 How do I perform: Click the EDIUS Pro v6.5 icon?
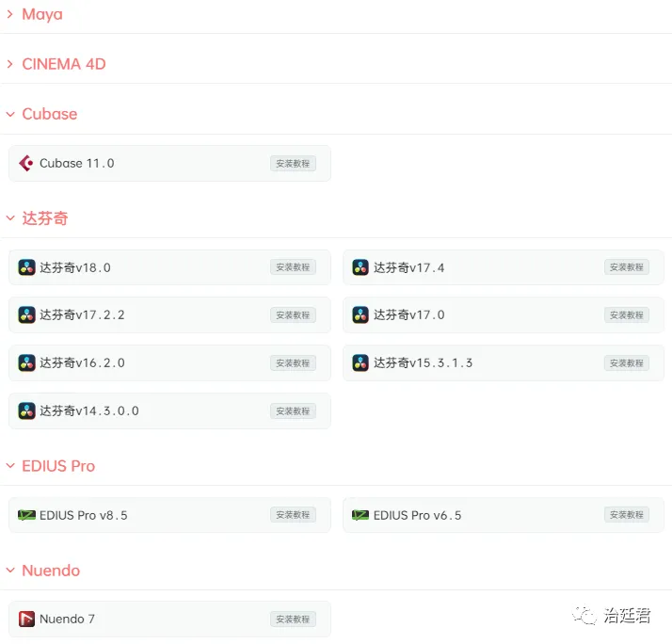pos(360,515)
